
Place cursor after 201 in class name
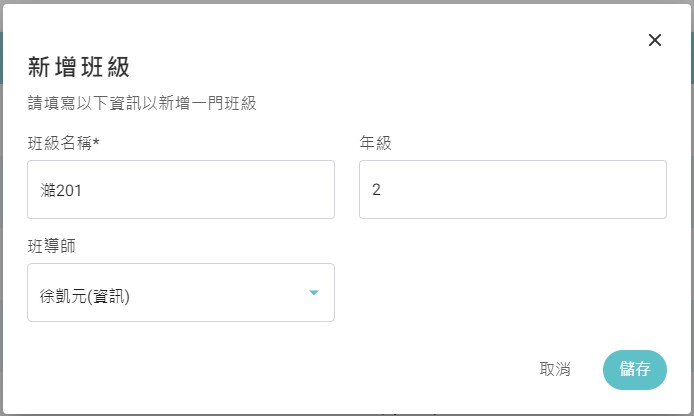point(83,190)
